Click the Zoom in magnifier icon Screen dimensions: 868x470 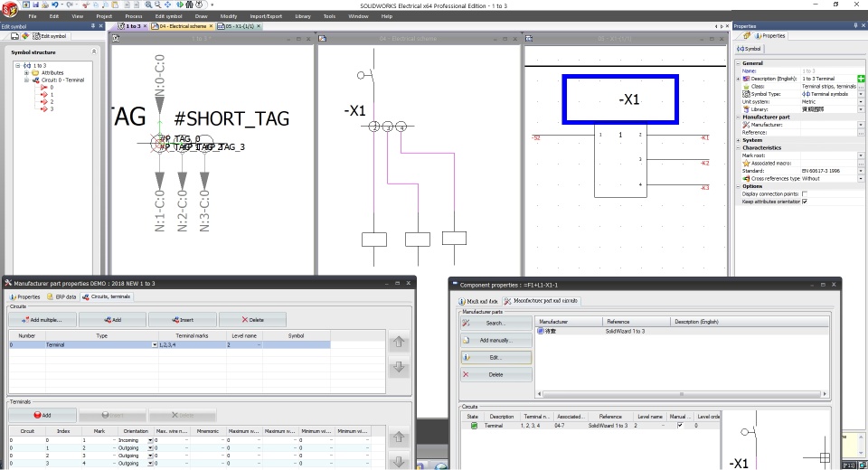[x=147, y=5]
